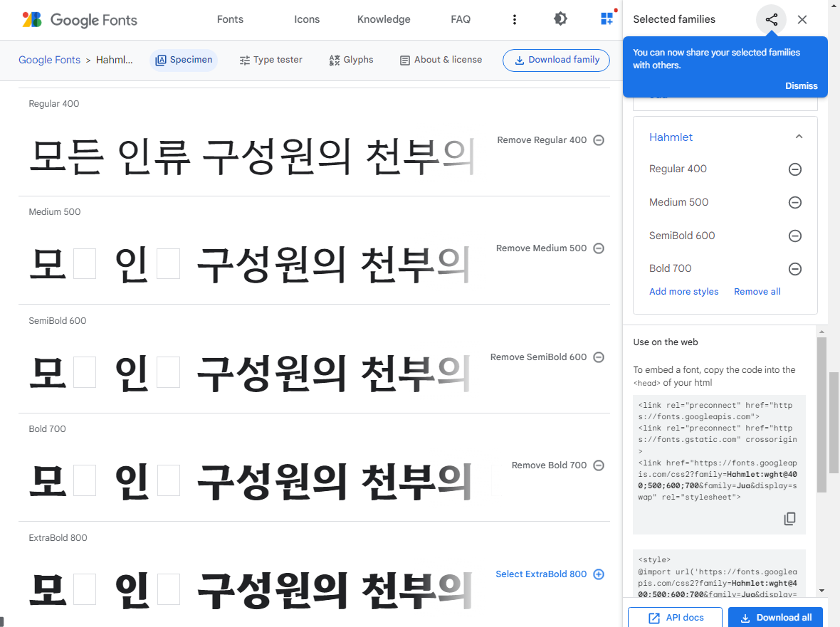Toggle the dark theme brightness icon

click(560, 19)
